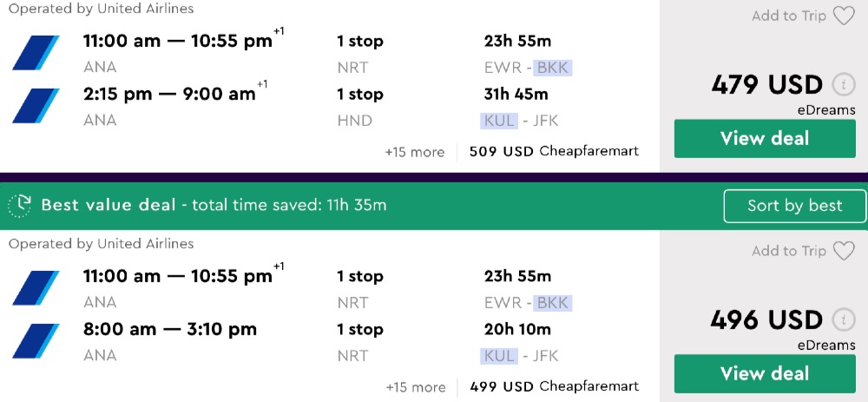Open the 499 USD Cheapfaremart offer
Viewport: 868px width, 402px height.
click(x=554, y=386)
